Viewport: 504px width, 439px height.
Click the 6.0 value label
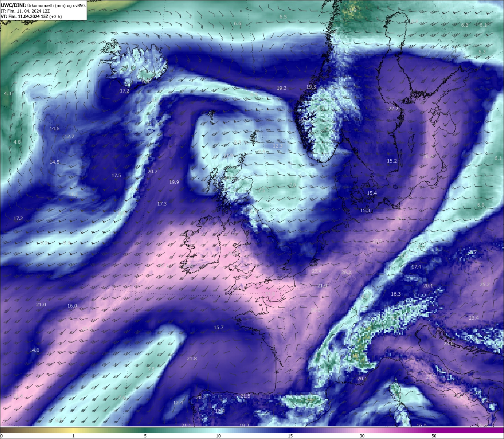coord(481,205)
